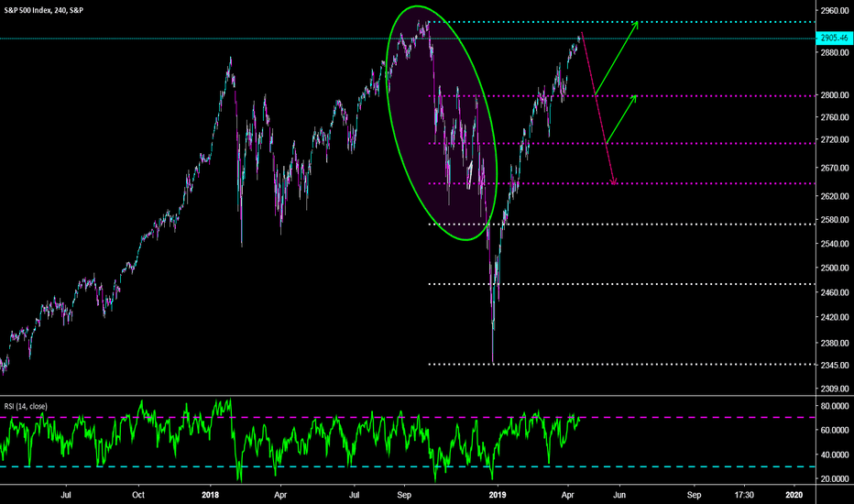Click the 2020 year label on time axis
Screen dimensions: 854x504
click(794, 495)
